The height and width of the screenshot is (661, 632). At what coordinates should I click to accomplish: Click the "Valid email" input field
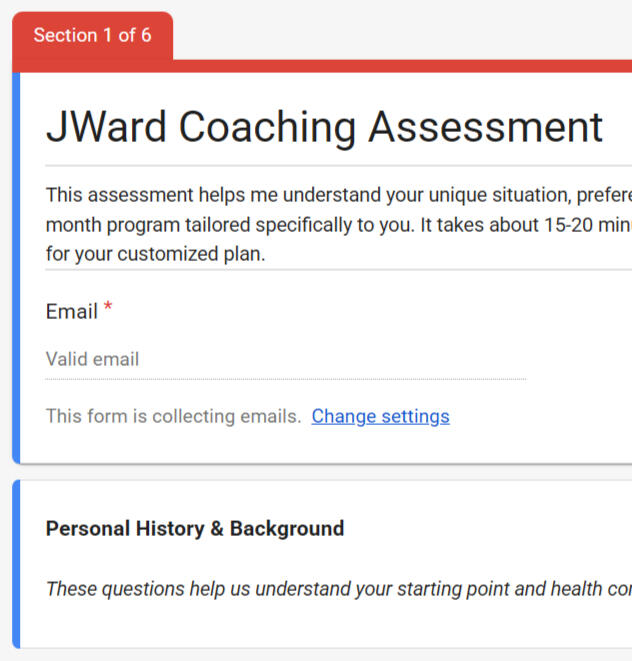285,359
